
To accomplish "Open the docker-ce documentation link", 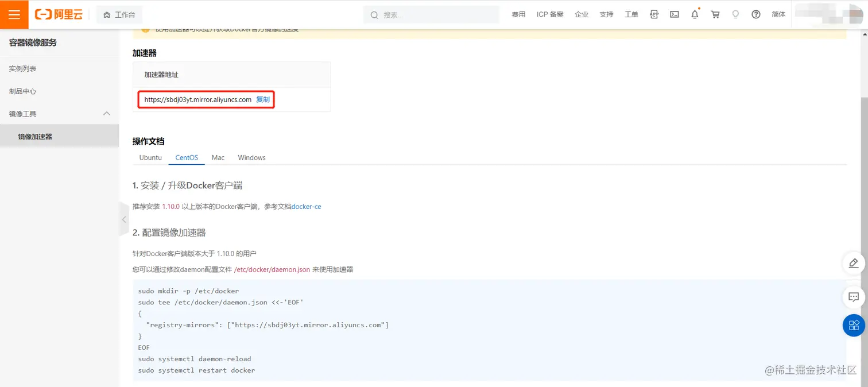I will pos(307,207).
